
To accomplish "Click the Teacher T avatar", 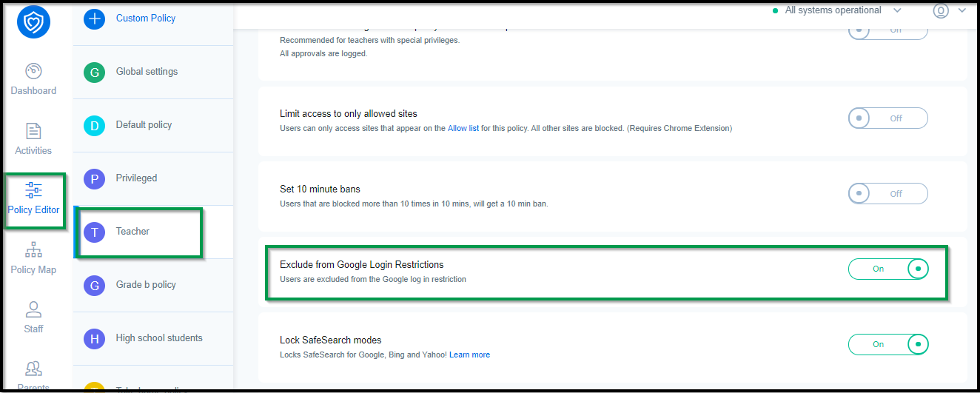I will (95, 232).
